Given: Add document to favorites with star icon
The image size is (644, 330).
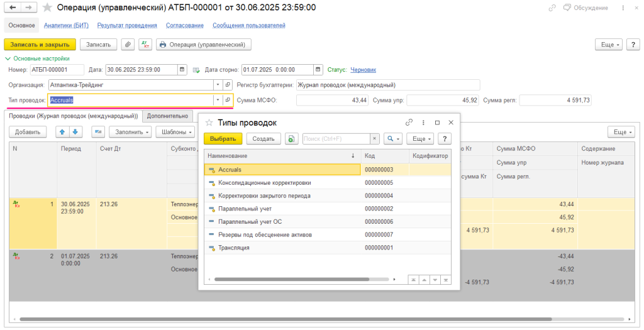Looking at the screenshot, I should [47, 8].
